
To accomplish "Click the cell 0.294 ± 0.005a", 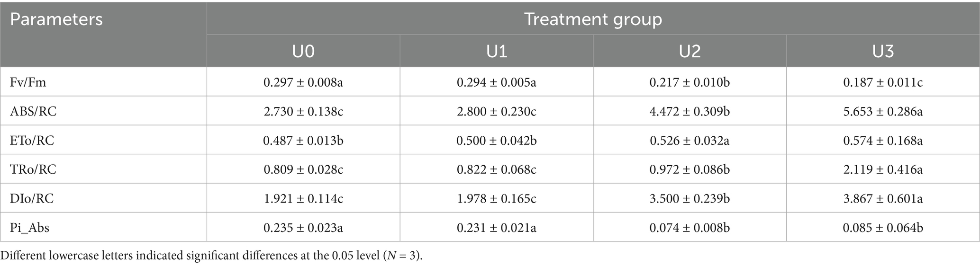I will coord(497,82).
